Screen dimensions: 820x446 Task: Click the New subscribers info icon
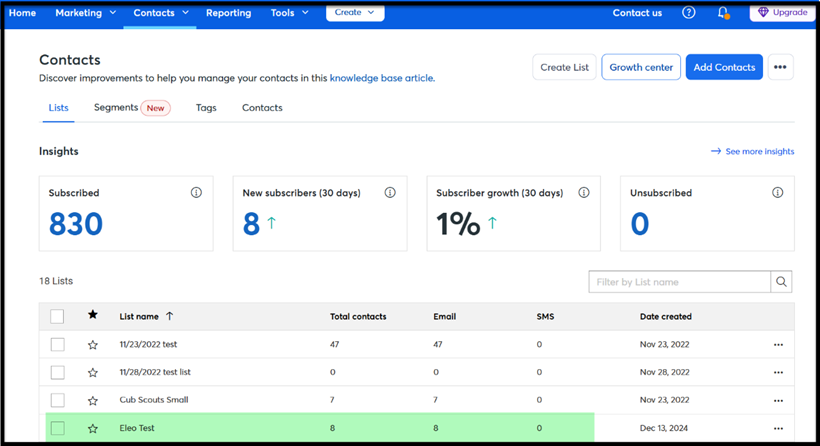[x=390, y=192]
